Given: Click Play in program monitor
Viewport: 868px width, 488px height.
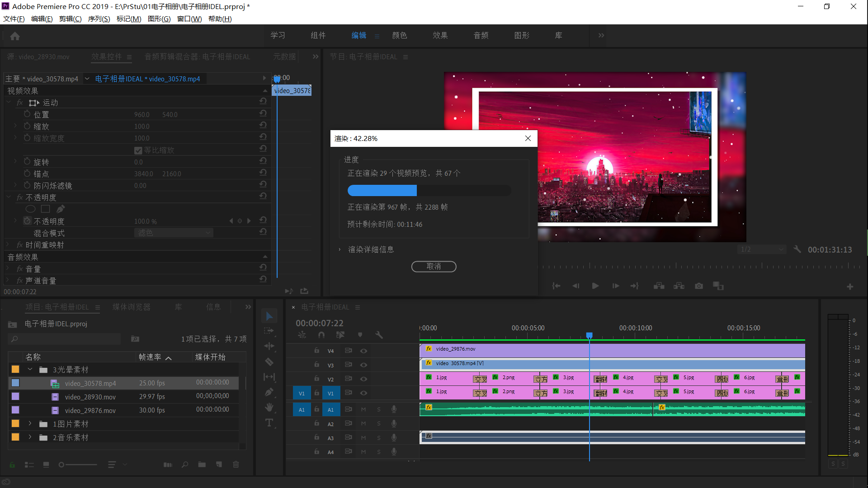Looking at the screenshot, I should [595, 286].
